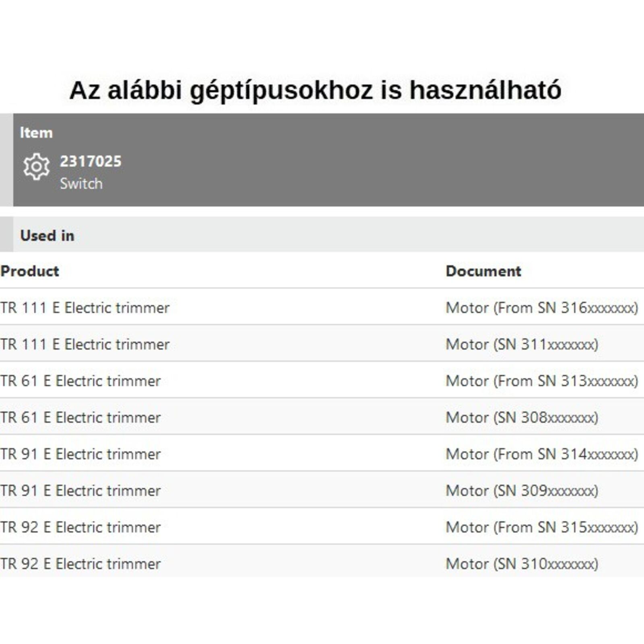Open Motor (From SN 313xxxxxxx) document

[x=542, y=381]
